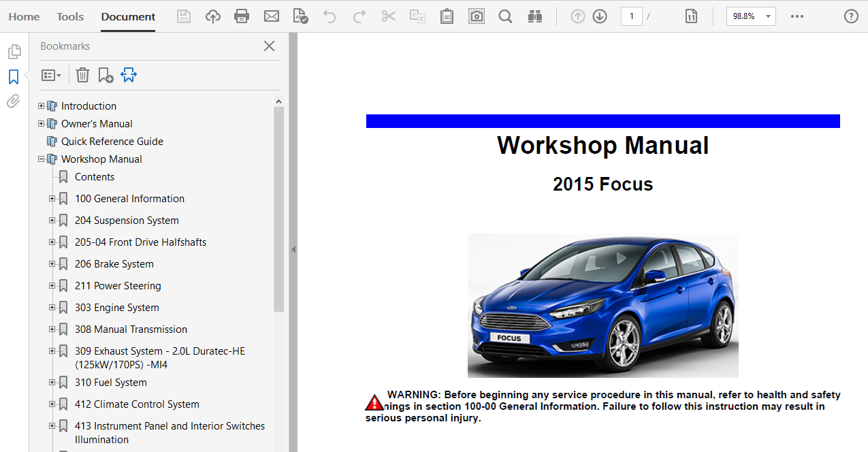Go to next page arrow
Screen dimensions: 868x452
tap(600, 16)
